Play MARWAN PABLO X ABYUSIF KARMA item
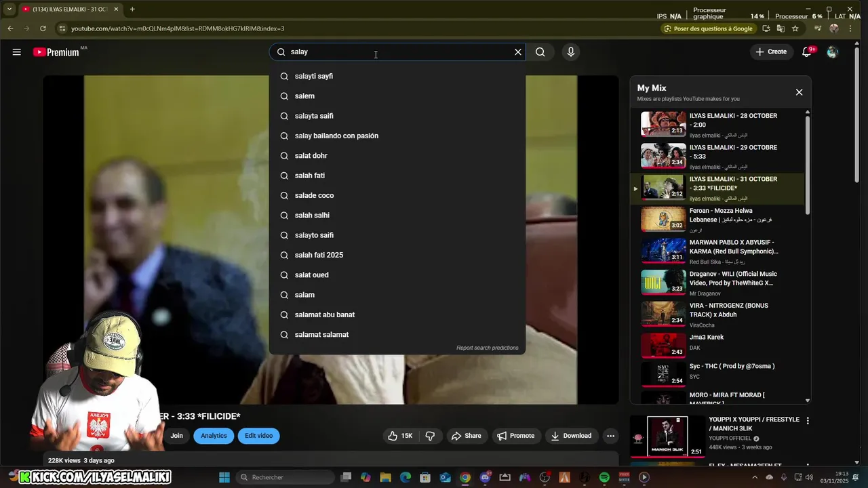The height and width of the screenshot is (488, 868). click(x=719, y=251)
